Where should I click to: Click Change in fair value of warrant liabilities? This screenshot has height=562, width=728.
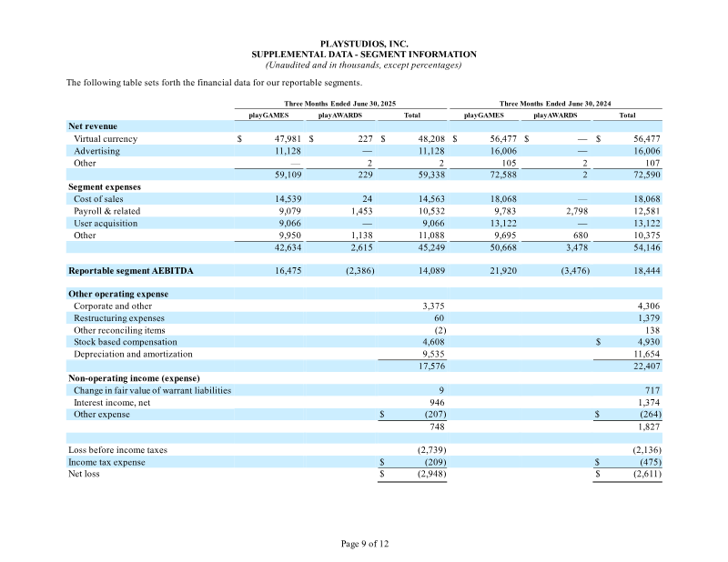(x=152, y=390)
